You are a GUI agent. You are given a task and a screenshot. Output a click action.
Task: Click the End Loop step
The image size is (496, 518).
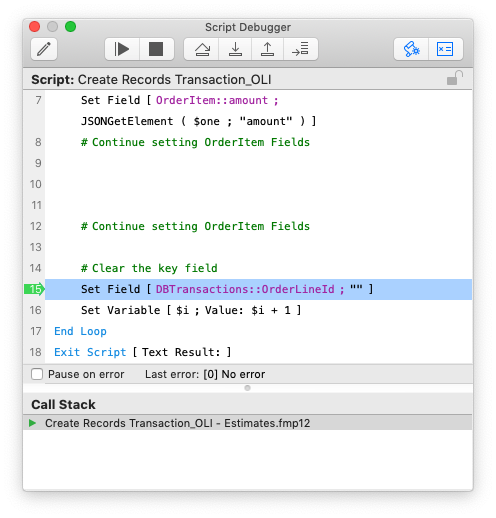[80, 331]
